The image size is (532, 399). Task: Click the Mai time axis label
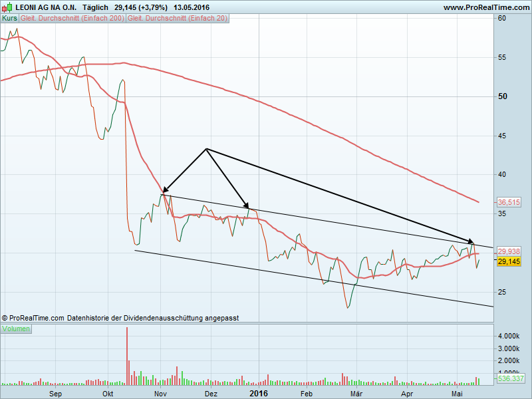tap(457, 394)
